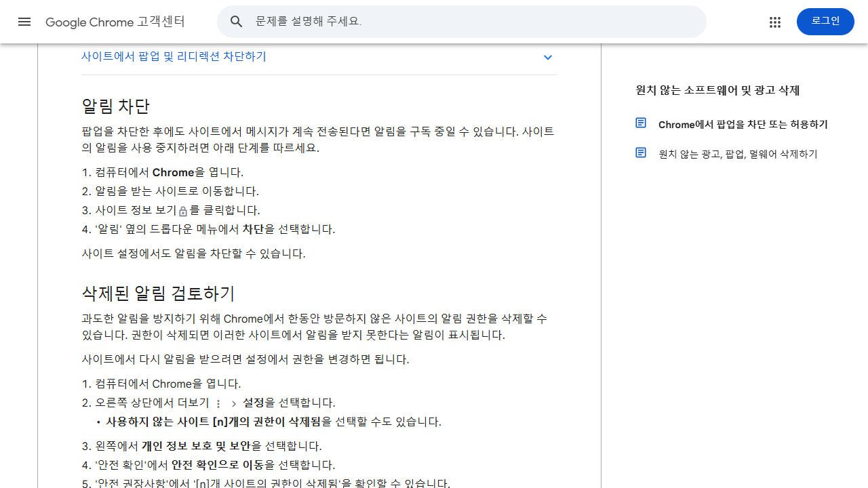The image size is (868, 488).
Task: Click the 로그인 button
Action: click(825, 22)
